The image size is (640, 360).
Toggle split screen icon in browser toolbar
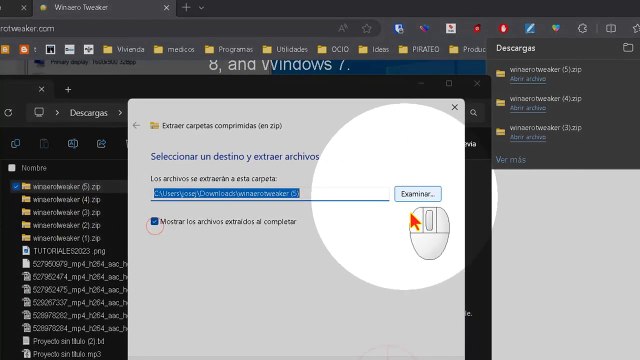611,28
